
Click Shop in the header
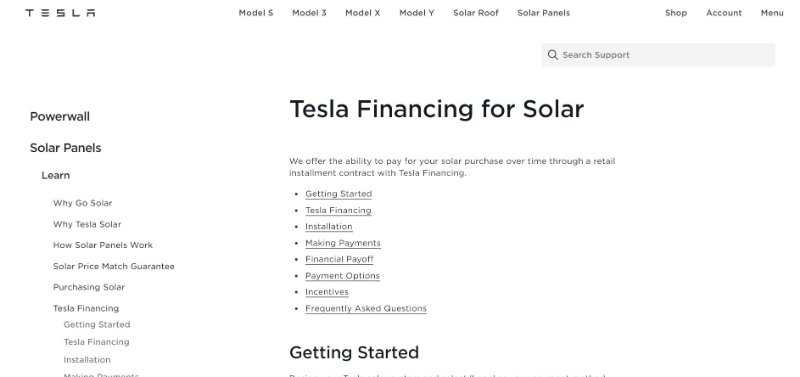click(676, 13)
